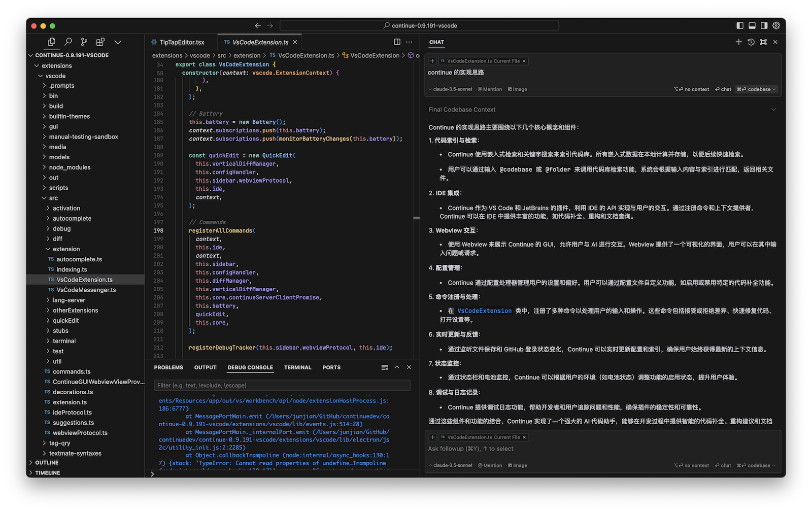Open the Extensions view icon
Screen dimensions: 812x512
click(x=100, y=42)
